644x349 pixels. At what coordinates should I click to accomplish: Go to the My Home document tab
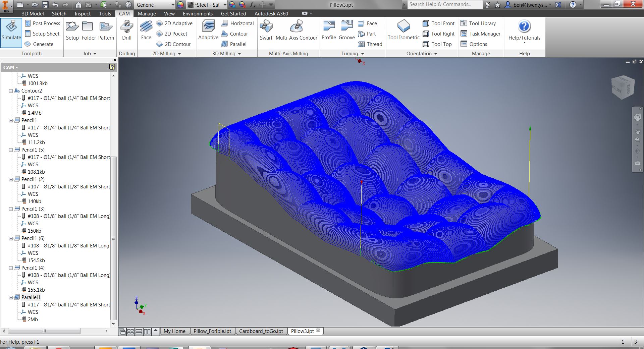(174, 331)
